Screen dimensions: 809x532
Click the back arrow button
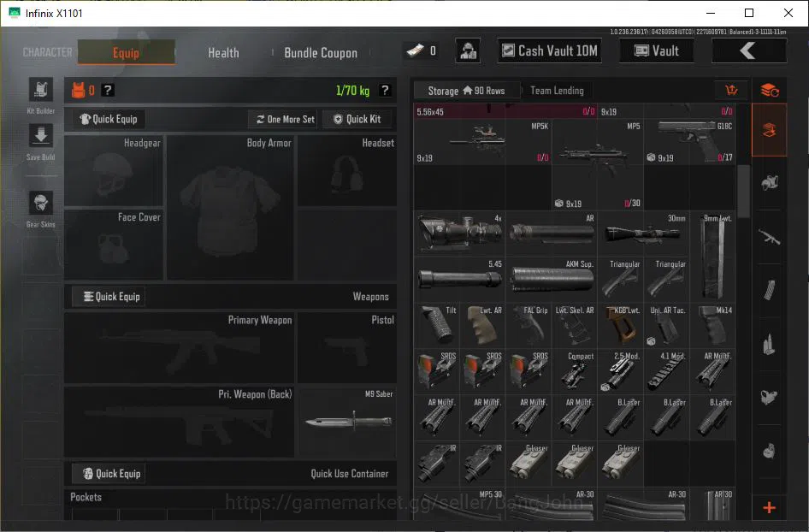pos(748,50)
